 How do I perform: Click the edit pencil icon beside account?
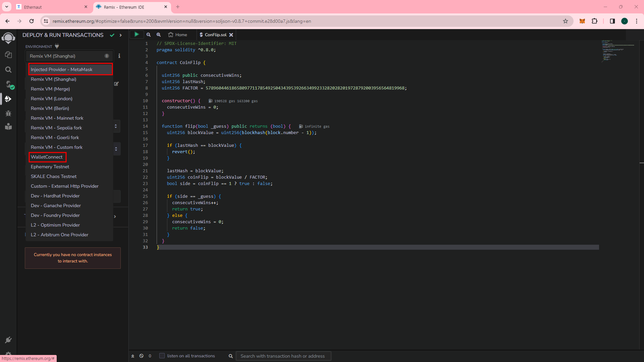(116, 83)
